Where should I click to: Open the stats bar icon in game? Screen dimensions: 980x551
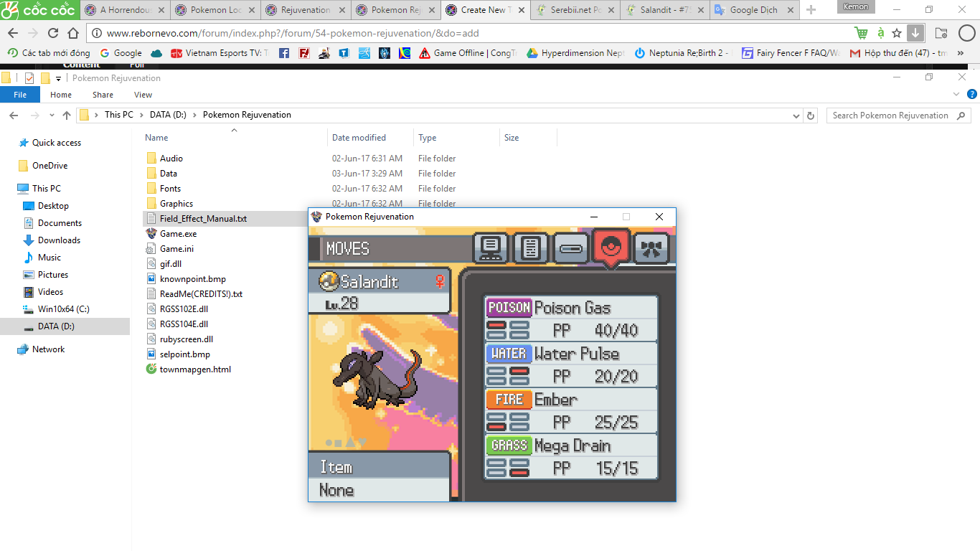(x=570, y=249)
